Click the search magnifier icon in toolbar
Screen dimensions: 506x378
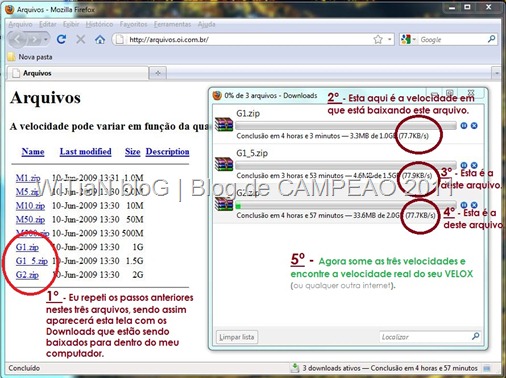click(491, 39)
